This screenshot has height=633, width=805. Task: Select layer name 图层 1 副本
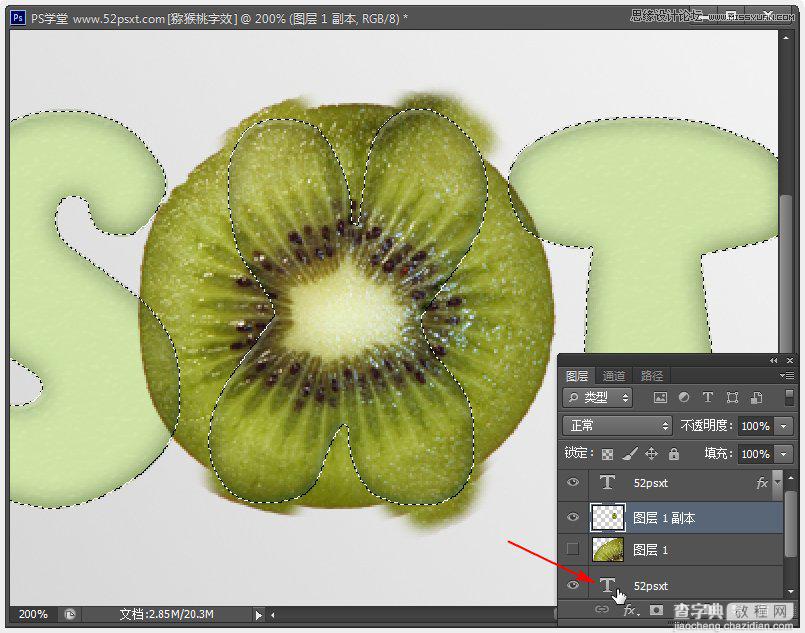(x=664, y=517)
